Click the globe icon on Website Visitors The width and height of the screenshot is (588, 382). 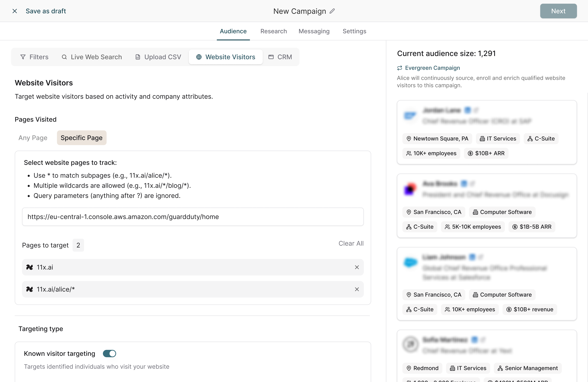pos(199,57)
